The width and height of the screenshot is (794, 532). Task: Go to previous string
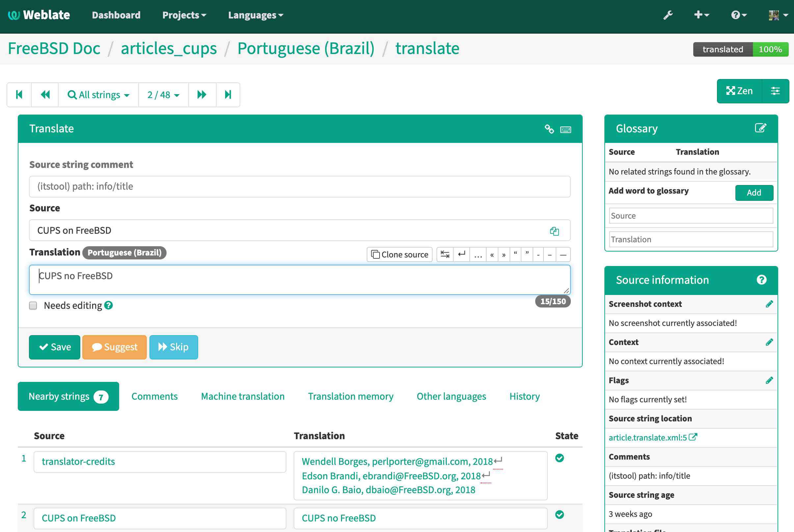point(45,95)
